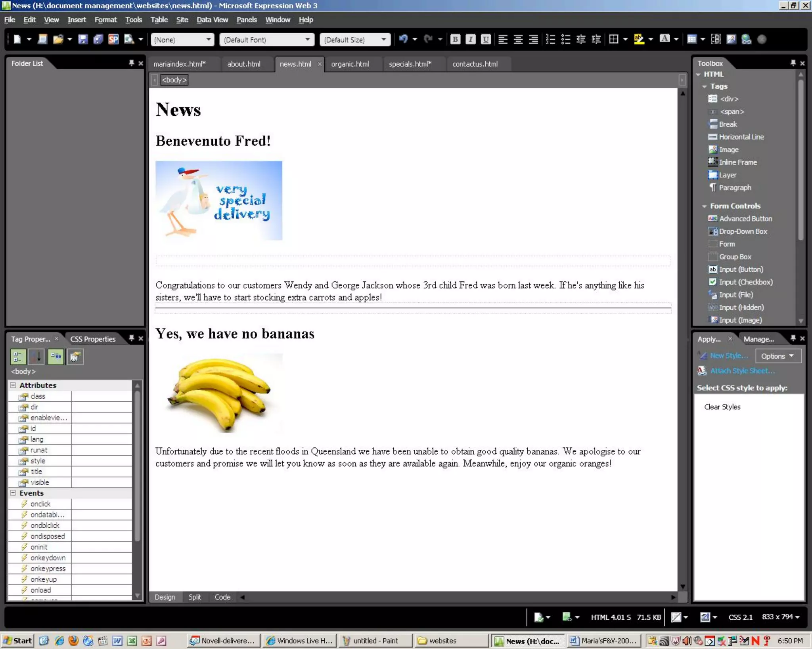Click Attach Style Sheet... link

(742, 371)
